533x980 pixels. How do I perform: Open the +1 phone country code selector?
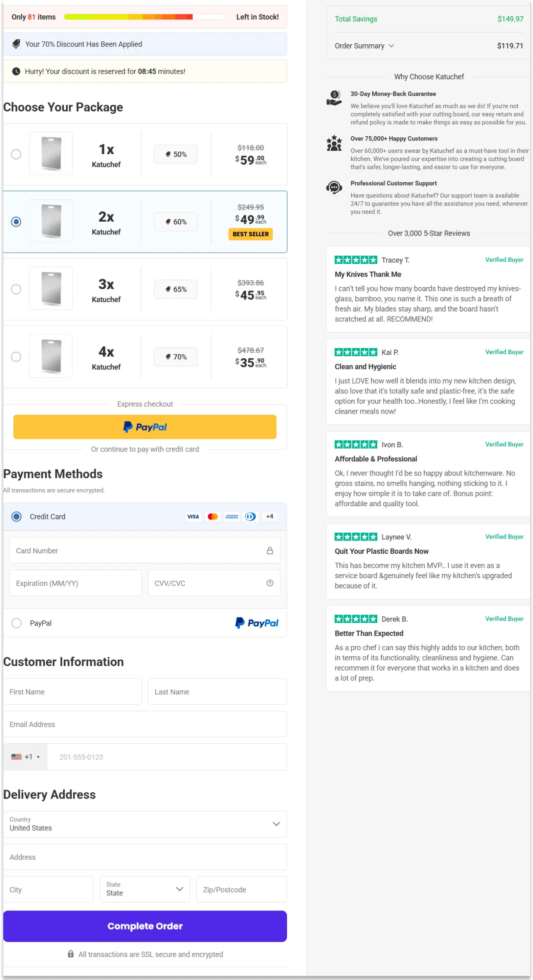26,757
